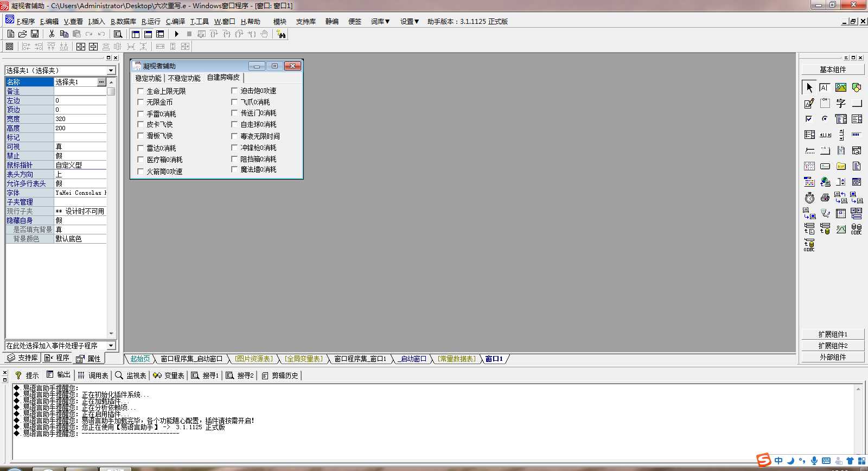Enable the 生命上限无限 checkbox

tap(141, 91)
